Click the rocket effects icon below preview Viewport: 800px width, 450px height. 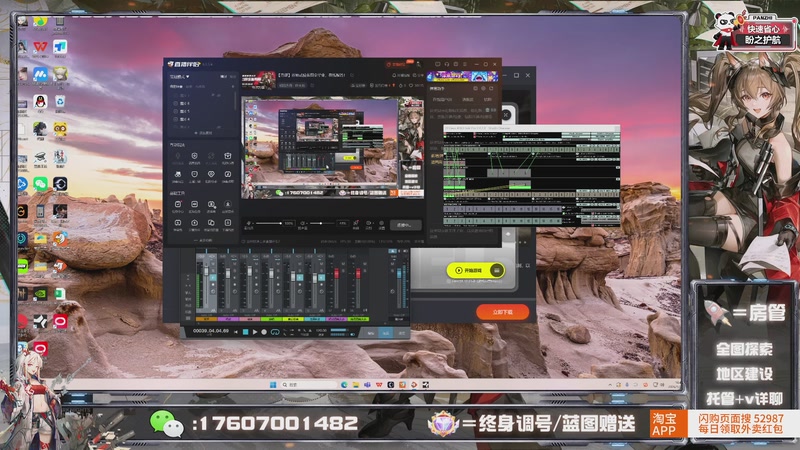pos(356,223)
